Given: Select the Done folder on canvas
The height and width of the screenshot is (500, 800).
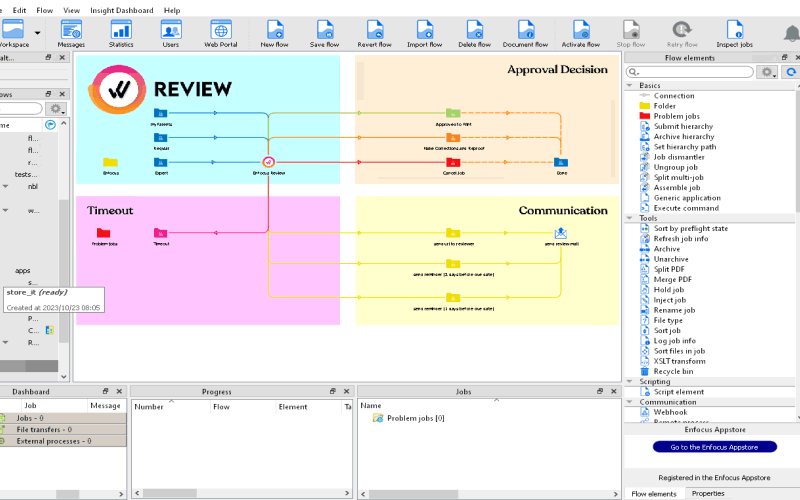Looking at the screenshot, I should point(561,162).
